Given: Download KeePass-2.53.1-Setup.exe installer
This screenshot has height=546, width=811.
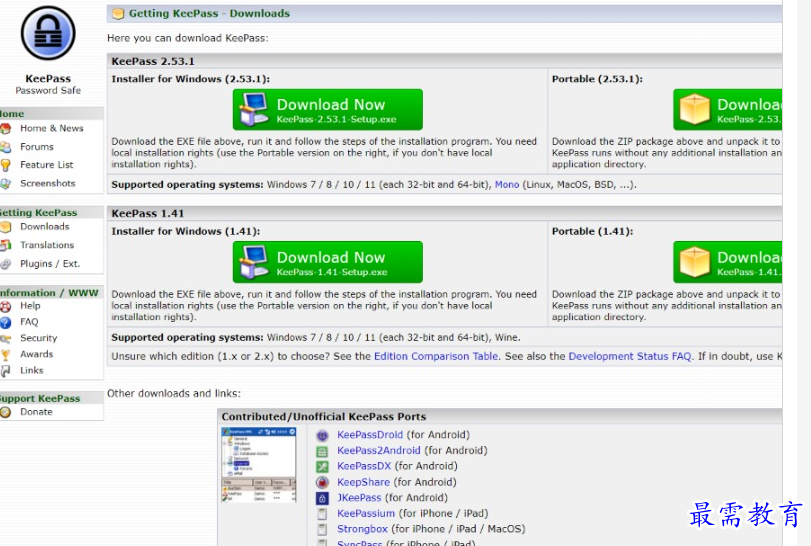Looking at the screenshot, I should (327, 110).
